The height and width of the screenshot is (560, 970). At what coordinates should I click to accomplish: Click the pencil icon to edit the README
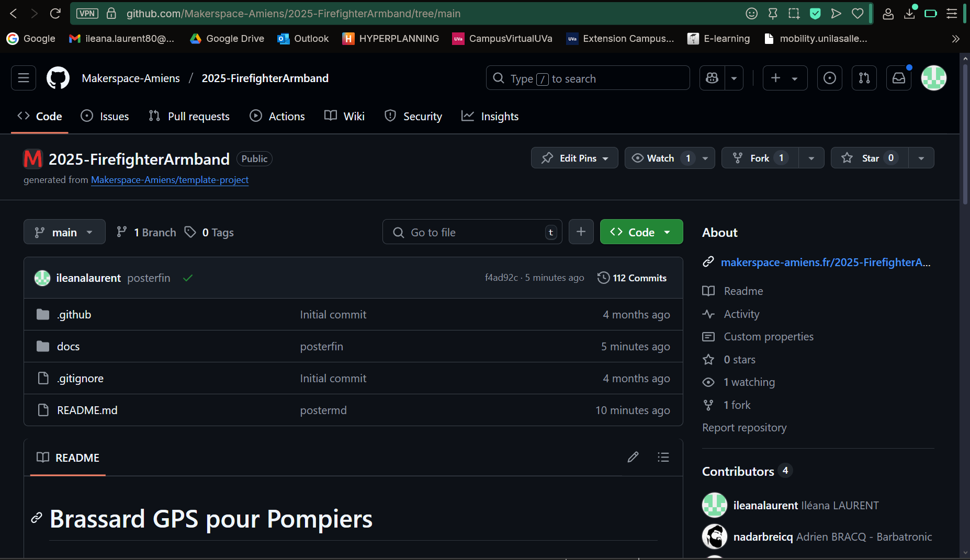point(633,457)
